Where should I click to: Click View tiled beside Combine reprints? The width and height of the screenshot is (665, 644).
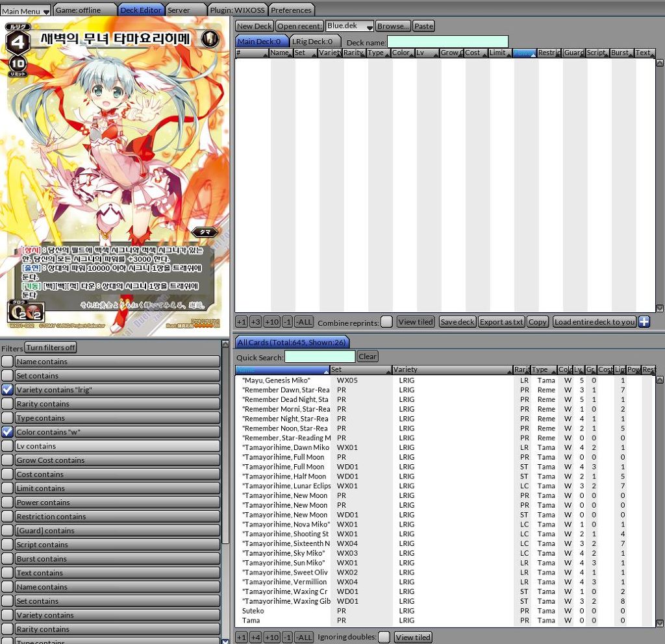point(416,322)
